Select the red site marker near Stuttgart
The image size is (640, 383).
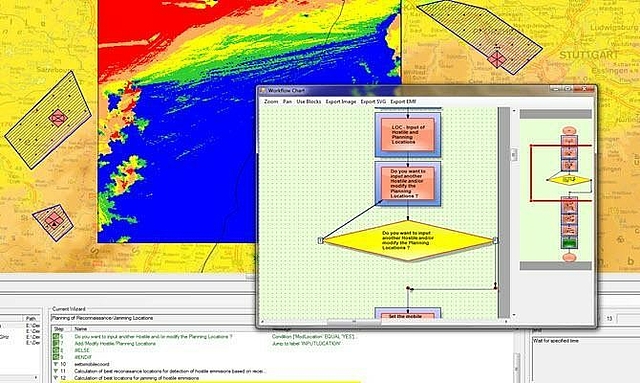pos(497,60)
